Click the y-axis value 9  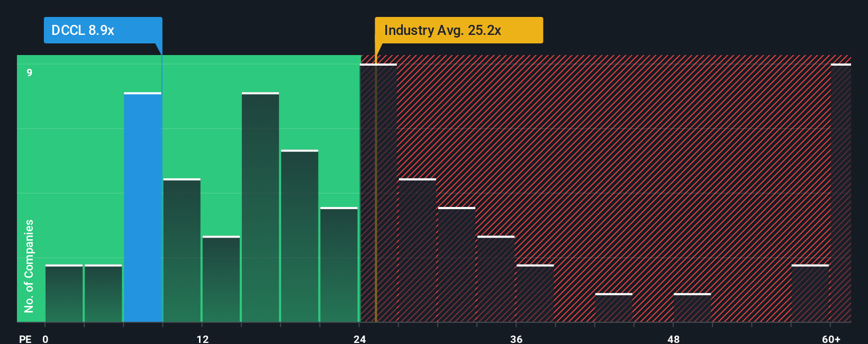coord(30,73)
